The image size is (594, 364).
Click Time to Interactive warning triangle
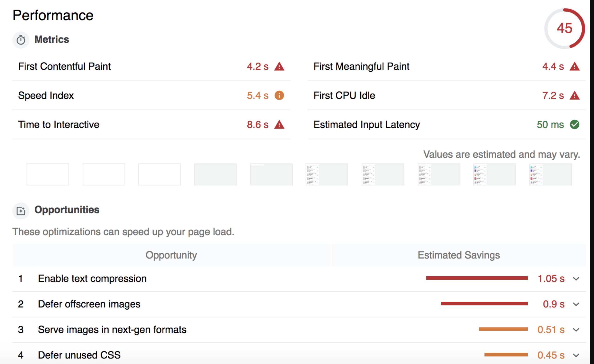[x=279, y=124]
